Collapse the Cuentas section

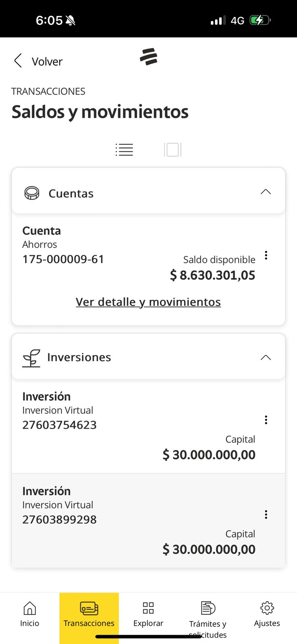[266, 192]
